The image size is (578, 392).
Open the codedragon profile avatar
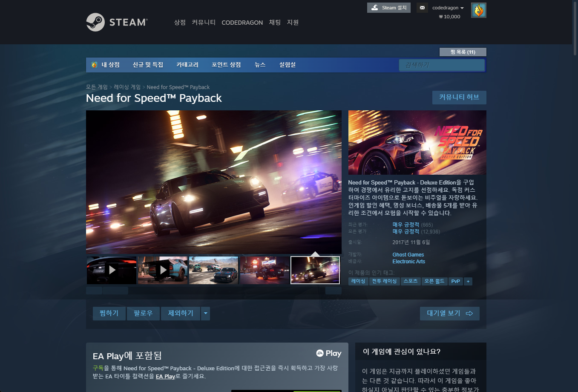(479, 10)
